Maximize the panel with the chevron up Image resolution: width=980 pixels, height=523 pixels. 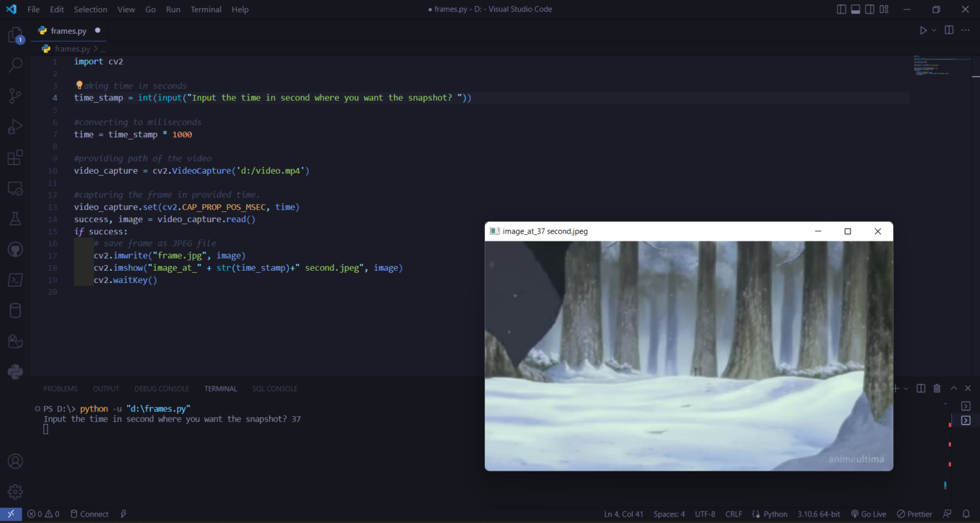[x=954, y=388]
